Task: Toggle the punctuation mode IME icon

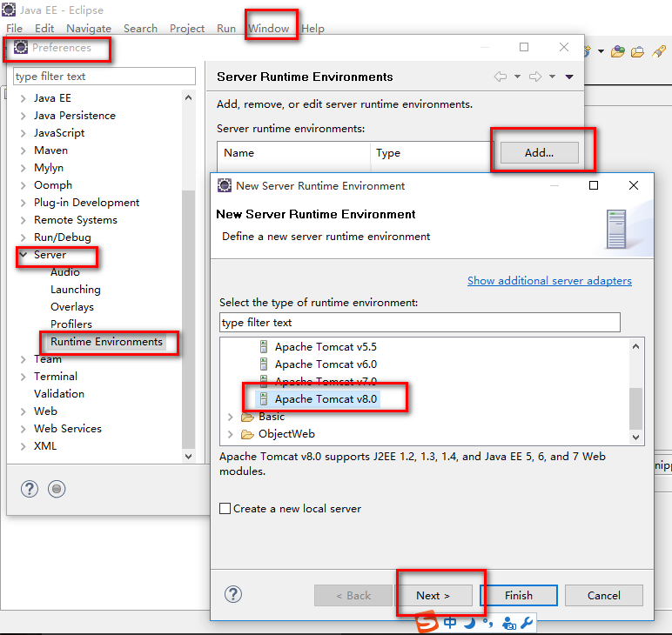Action: 487,622
